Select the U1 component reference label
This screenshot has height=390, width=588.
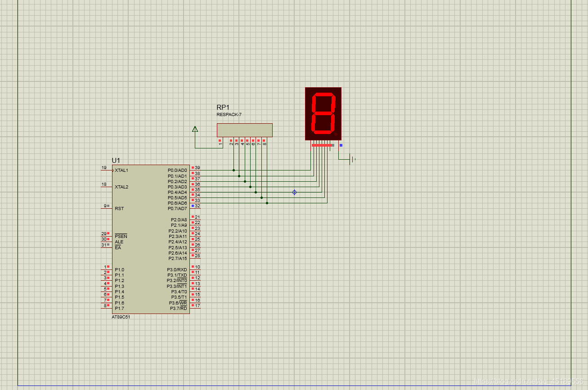(x=116, y=161)
